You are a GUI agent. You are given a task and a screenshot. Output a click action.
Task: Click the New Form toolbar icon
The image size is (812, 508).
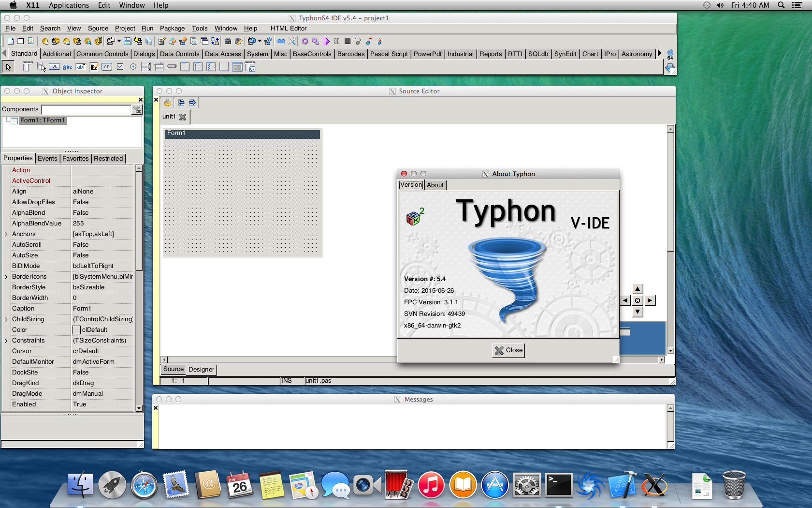[21, 41]
